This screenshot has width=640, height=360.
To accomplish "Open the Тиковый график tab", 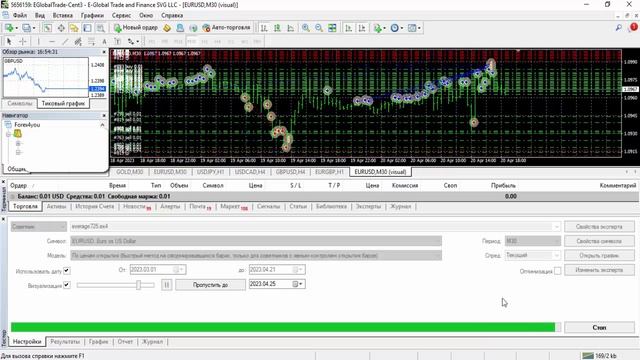I will (x=63, y=104).
